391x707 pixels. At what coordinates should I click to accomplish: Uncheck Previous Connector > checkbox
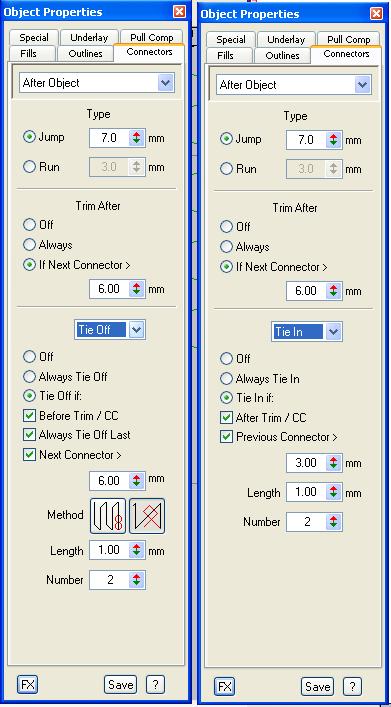(226, 437)
